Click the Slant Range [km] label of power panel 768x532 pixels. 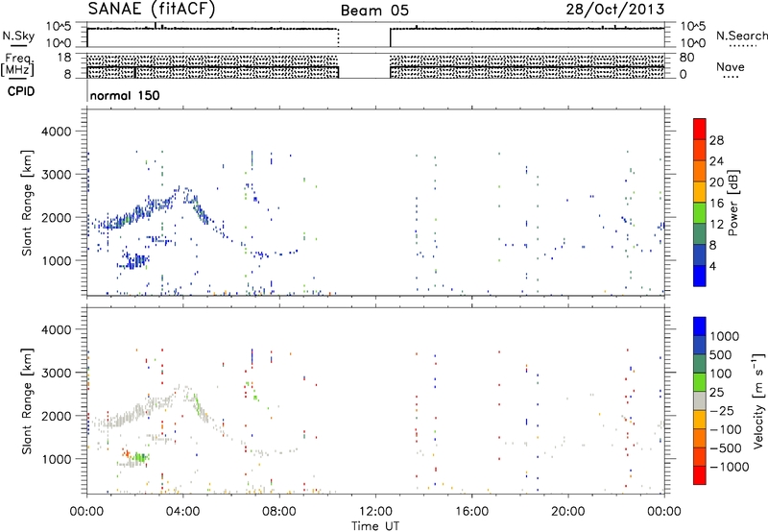(27, 203)
